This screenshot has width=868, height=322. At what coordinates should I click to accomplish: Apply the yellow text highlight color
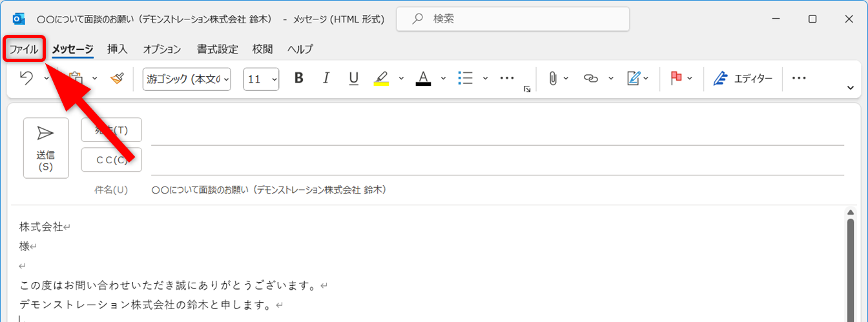coord(381,78)
